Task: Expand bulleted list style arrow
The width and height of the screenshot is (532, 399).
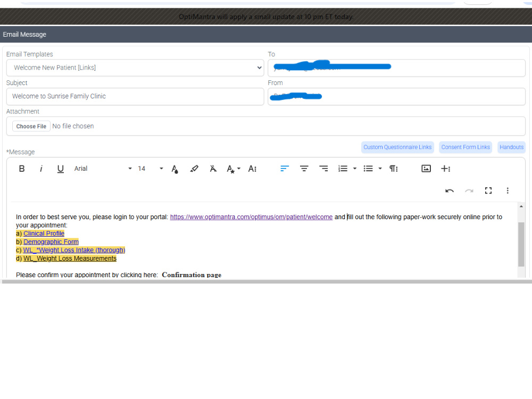Action: pos(380,169)
